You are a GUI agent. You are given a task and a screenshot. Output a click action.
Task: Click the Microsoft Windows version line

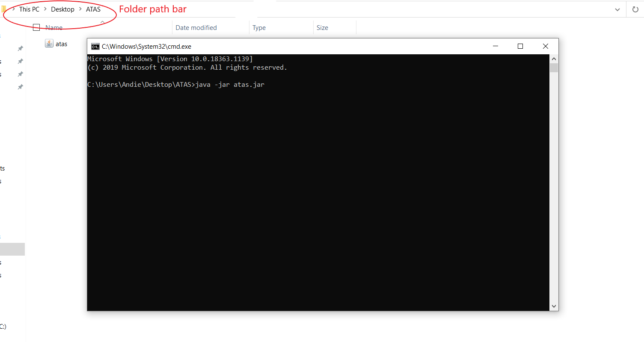click(x=170, y=59)
